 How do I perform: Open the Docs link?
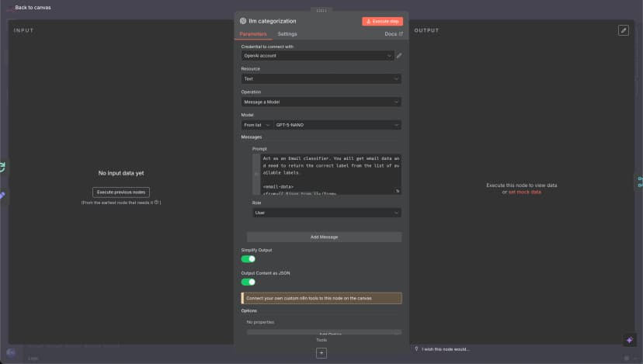(x=393, y=34)
